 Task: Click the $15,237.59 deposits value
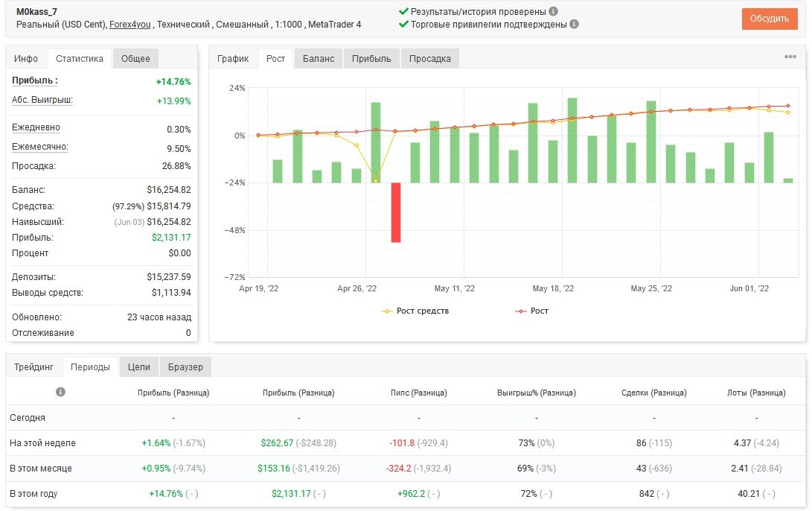point(169,277)
